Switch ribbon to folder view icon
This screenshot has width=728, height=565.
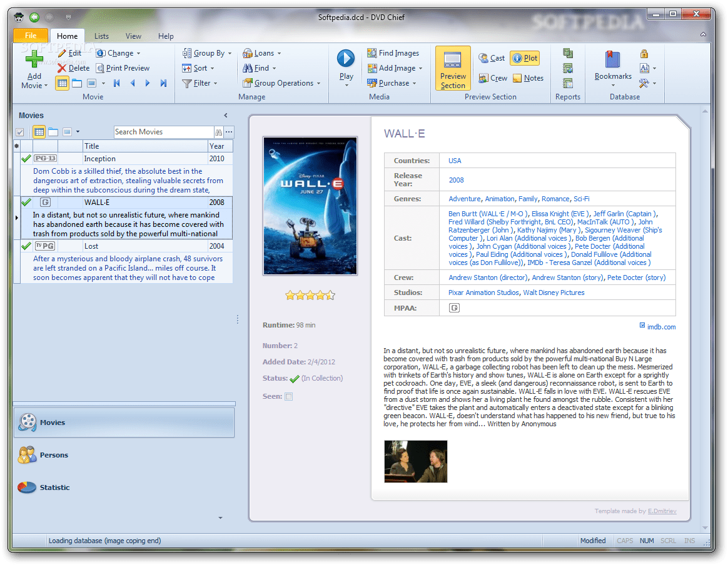click(x=77, y=83)
